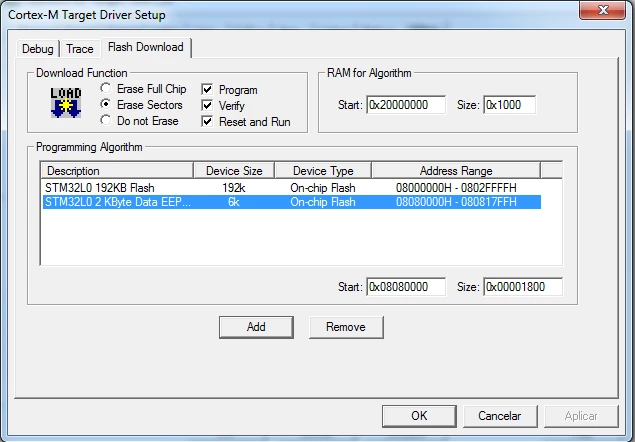Screen dimensions: 635x442
Task: Click the RAM for Algorithm Size field
Action: click(509, 105)
